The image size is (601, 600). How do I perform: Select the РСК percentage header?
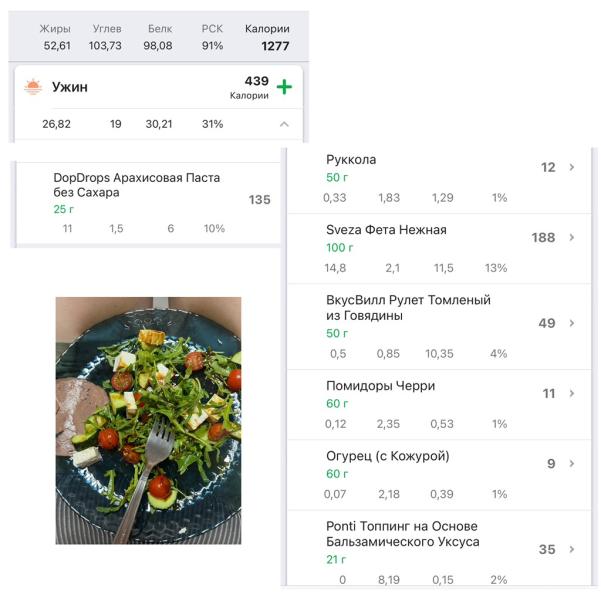click(212, 29)
